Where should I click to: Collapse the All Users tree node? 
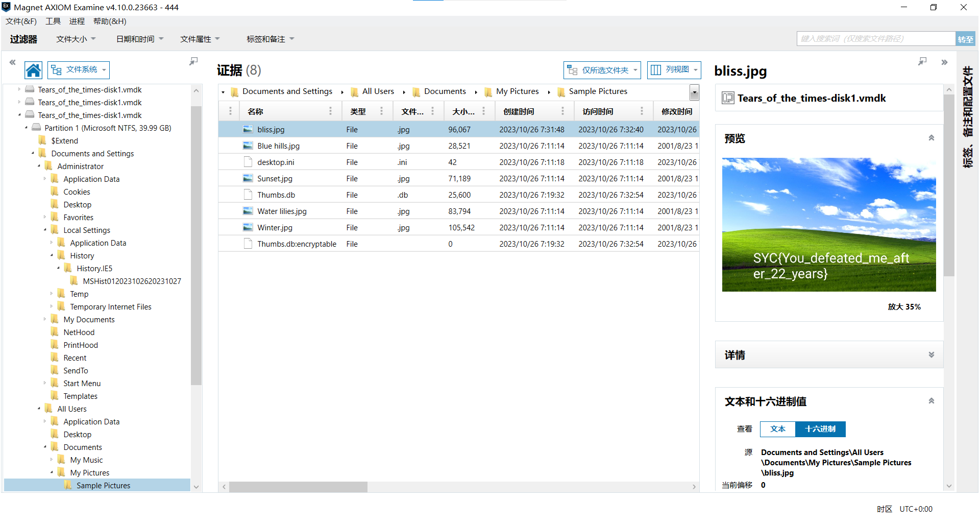tap(39, 409)
